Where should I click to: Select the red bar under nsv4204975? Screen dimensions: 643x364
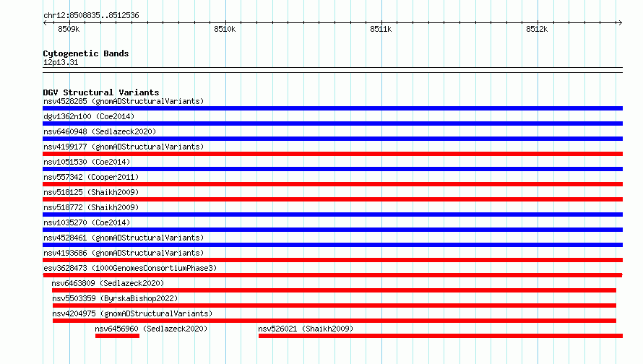(335, 321)
